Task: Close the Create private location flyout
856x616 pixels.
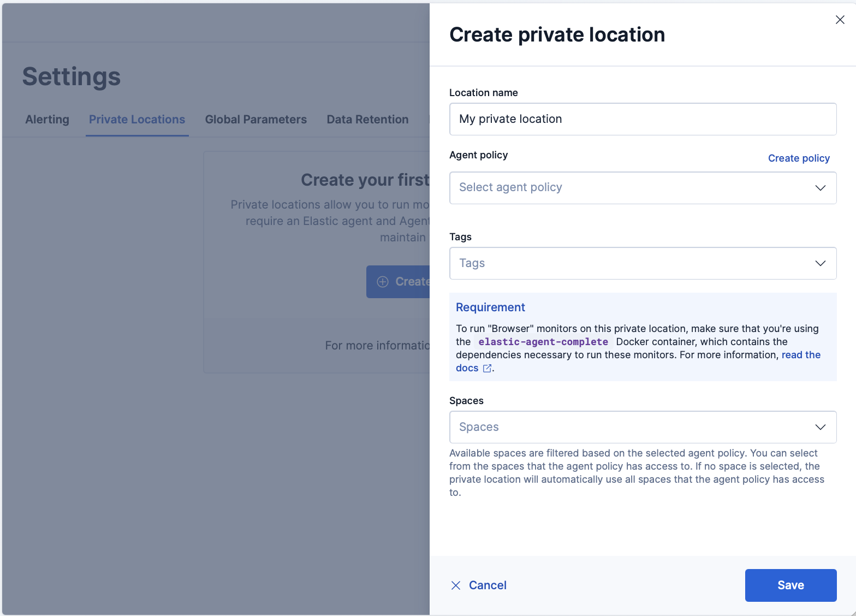Action: [840, 20]
